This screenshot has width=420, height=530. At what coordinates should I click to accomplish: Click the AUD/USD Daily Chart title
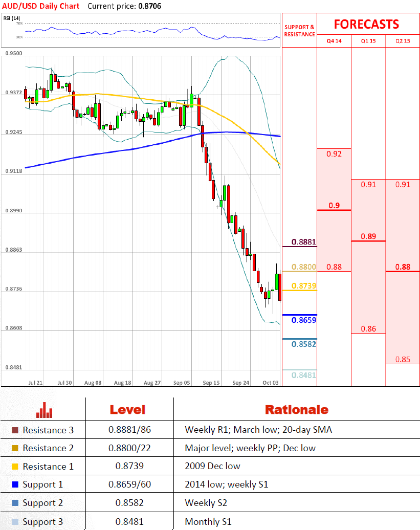pyautogui.click(x=40, y=6)
